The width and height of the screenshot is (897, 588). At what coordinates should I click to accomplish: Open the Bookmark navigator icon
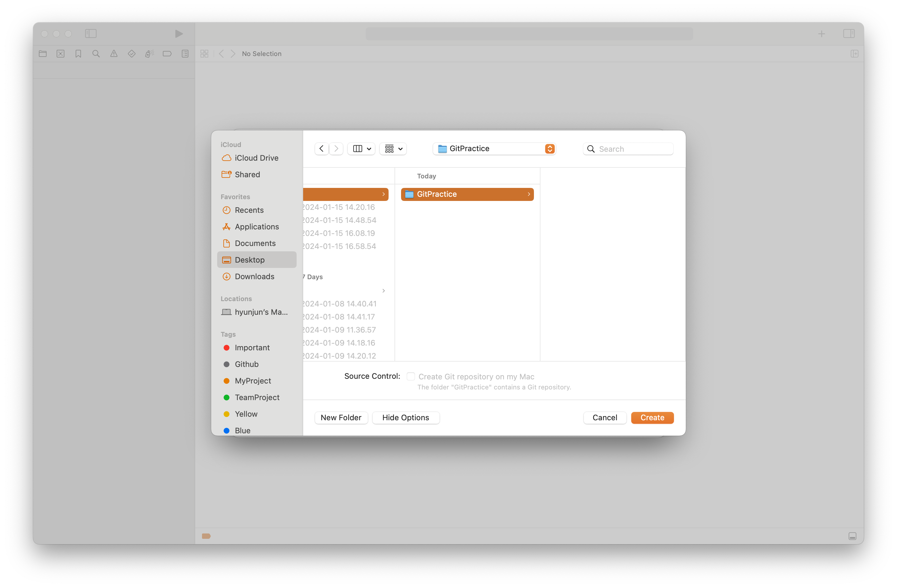[78, 54]
